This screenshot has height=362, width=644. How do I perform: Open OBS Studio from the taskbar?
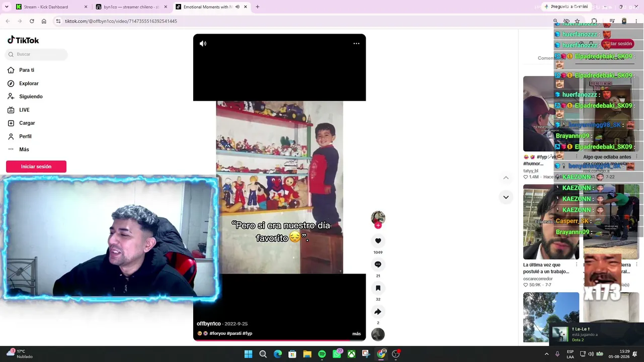(x=396, y=354)
